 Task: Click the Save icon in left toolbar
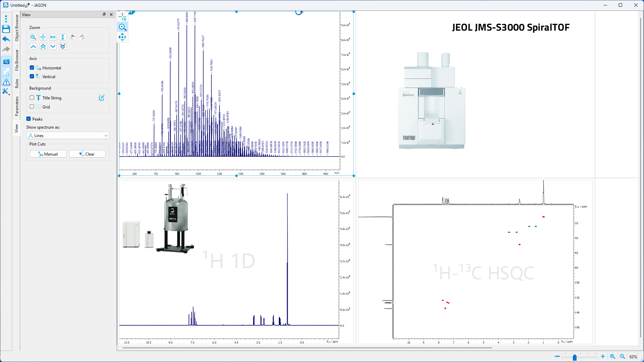tap(6, 29)
